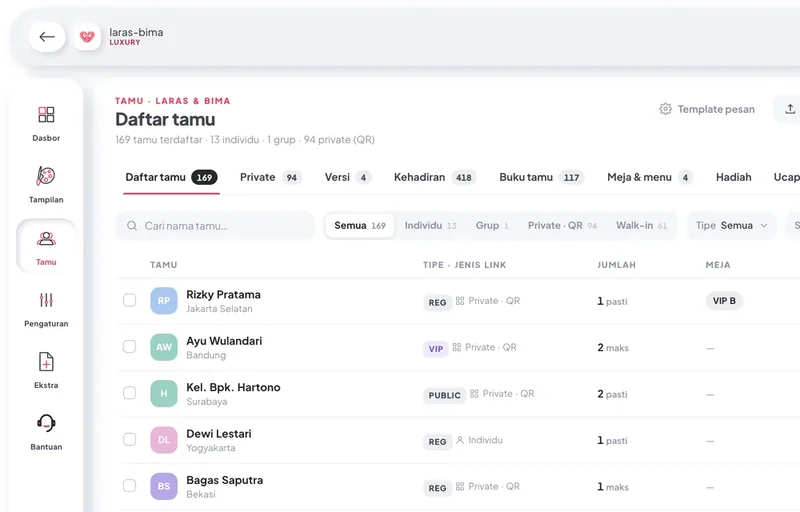Click QR icon in Ayu Wulandari row
Image resolution: width=800 pixels, height=512 pixels.
coord(457,347)
